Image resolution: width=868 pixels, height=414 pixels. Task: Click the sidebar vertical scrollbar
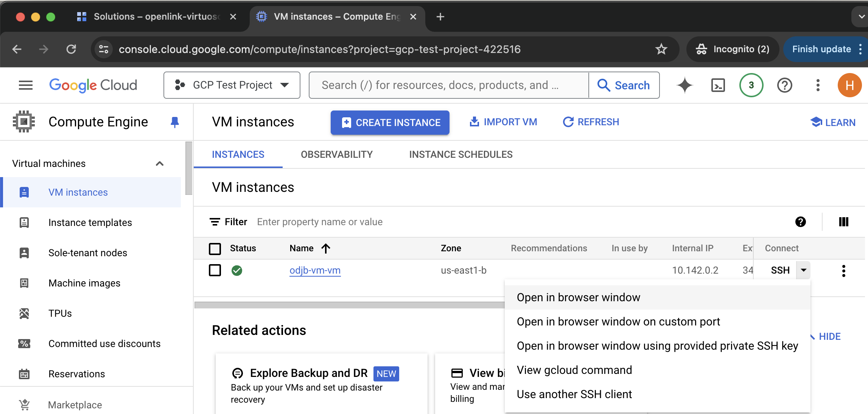click(189, 168)
